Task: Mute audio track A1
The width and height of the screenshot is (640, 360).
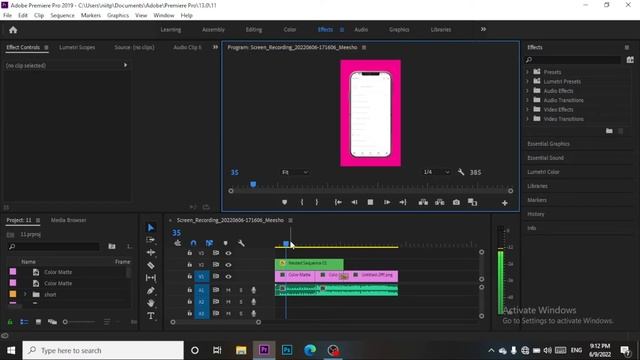Action: (x=228, y=290)
